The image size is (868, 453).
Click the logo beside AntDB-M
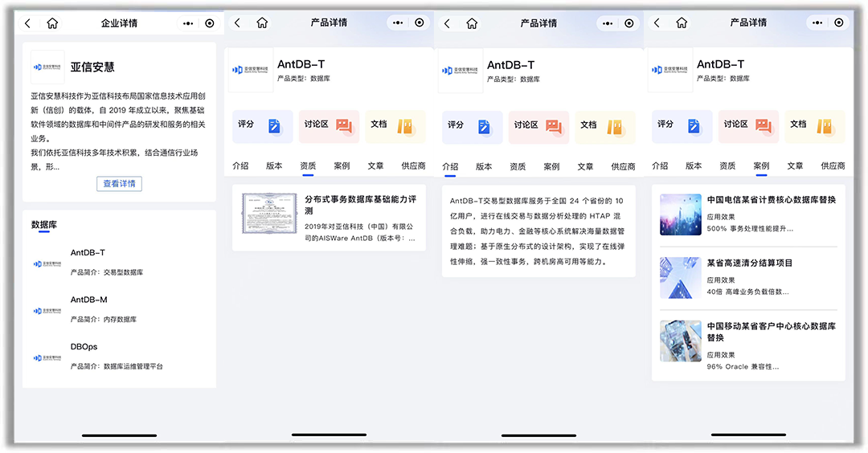pos(47,311)
